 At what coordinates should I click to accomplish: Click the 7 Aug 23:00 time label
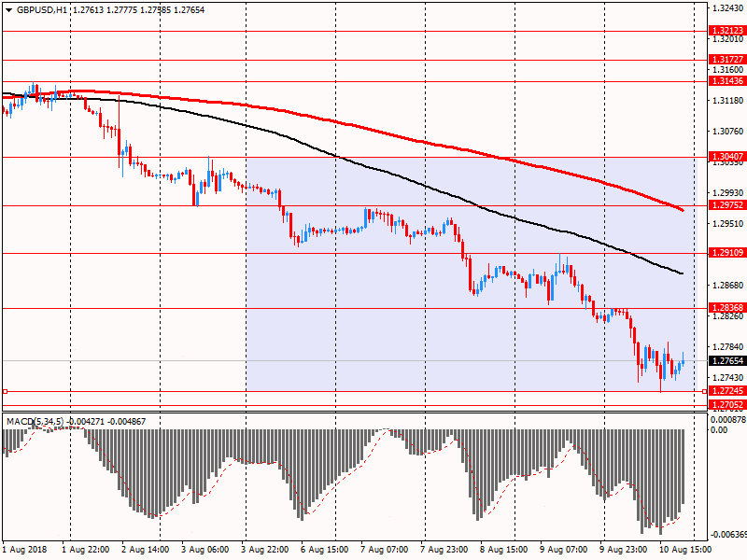coord(444,550)
